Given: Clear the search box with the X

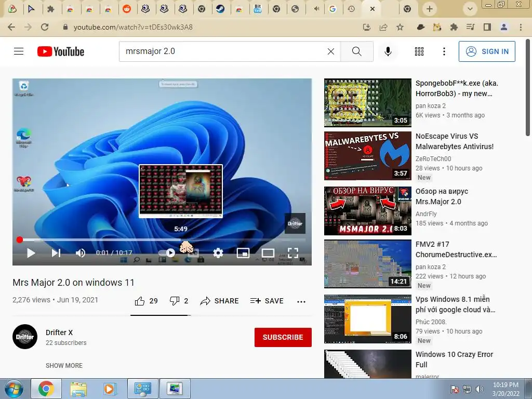Looking at the screenshot, I should coord(331,51).
